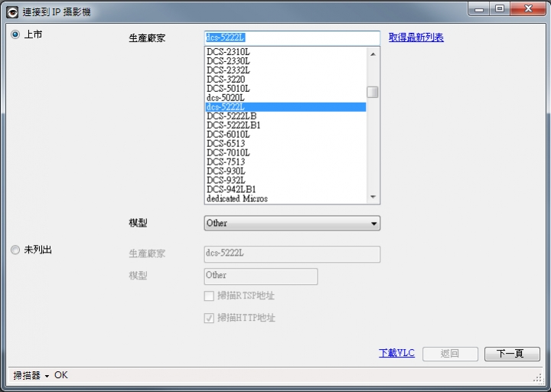
Task: Select the 未列出 radio button
Action: coord(15,250)
